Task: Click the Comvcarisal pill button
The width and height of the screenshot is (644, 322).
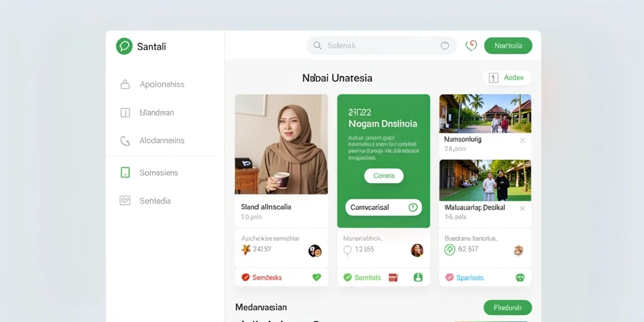Action: 384,208
